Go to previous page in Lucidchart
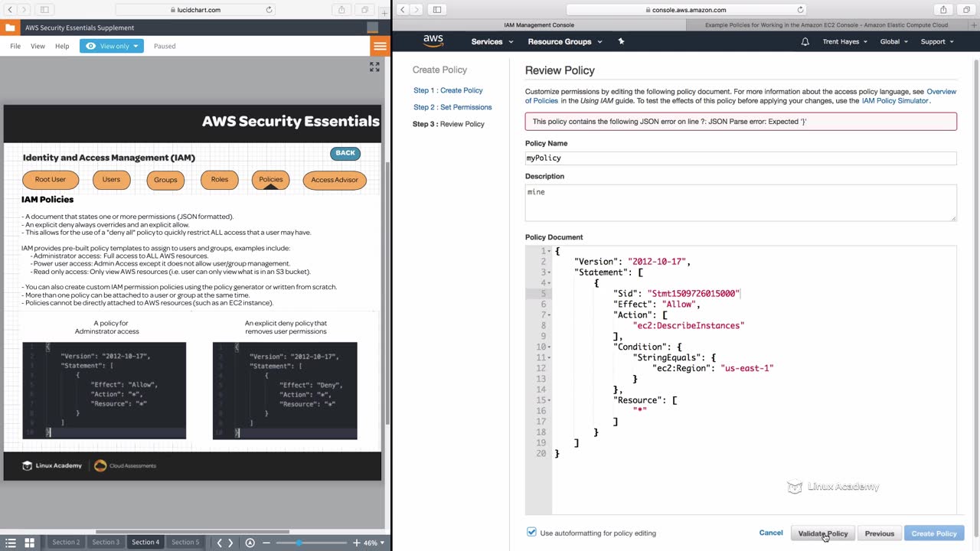 point(219,543)
